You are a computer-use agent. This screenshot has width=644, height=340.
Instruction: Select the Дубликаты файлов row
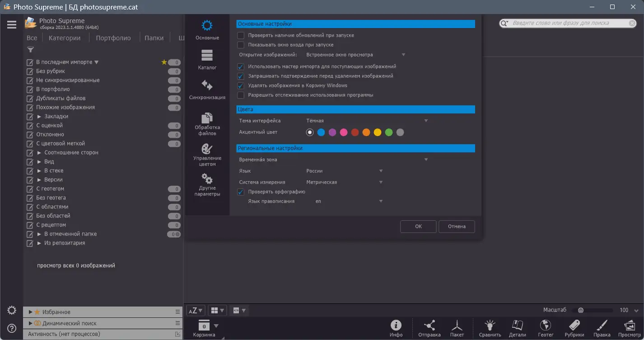[x=103, y=99]
